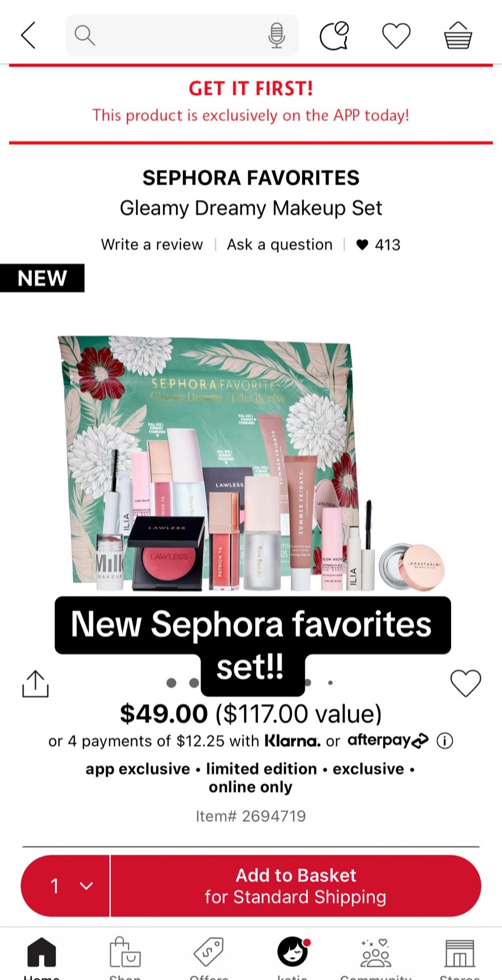Viewport: 502px width, 980px height.
Task: Open the quantity dropdown showing 1
Action: [x=66, y=885]
